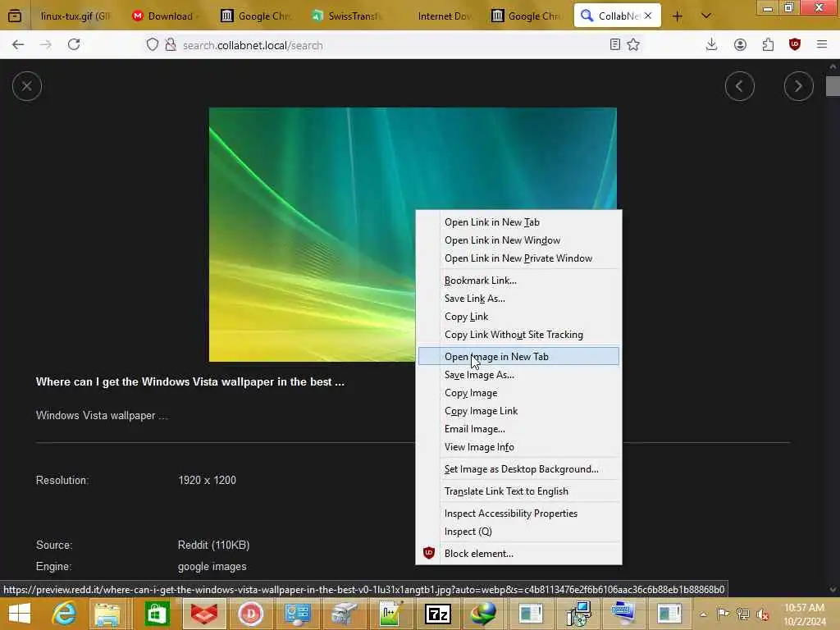Click the 'Reddit (110KB)' source value

point(214,545)
